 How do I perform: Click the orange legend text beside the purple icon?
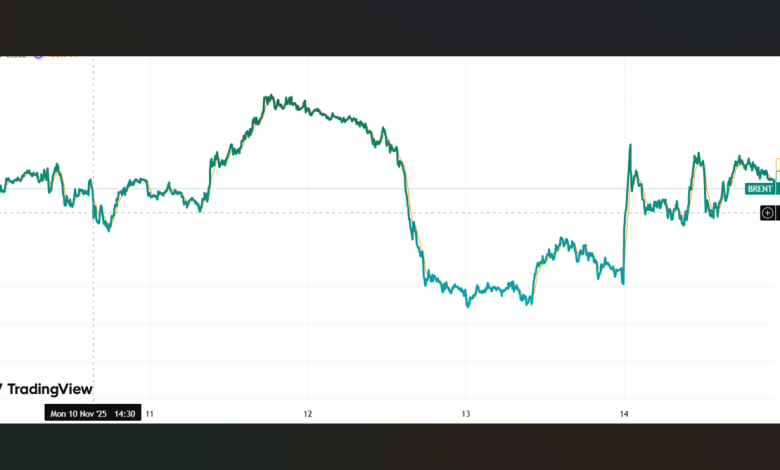[x=64, y=55]
